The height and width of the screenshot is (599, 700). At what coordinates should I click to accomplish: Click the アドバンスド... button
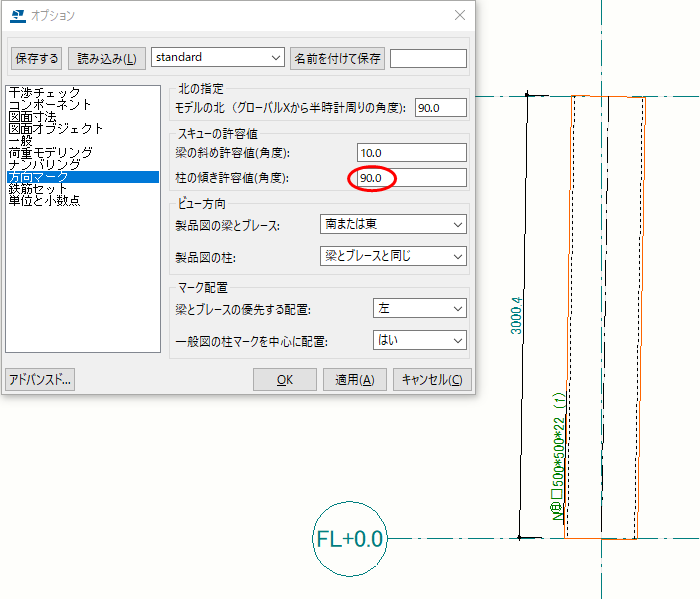click(x=40, y=380)
